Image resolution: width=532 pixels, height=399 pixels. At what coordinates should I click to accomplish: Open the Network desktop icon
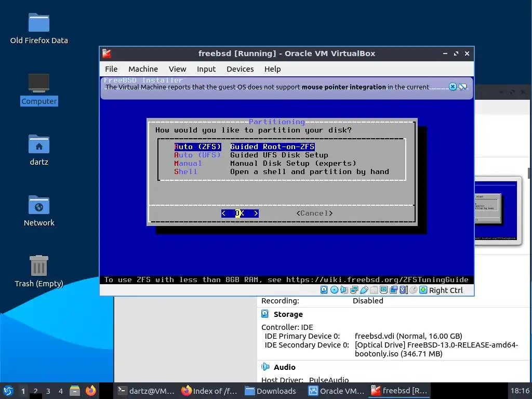39,211
